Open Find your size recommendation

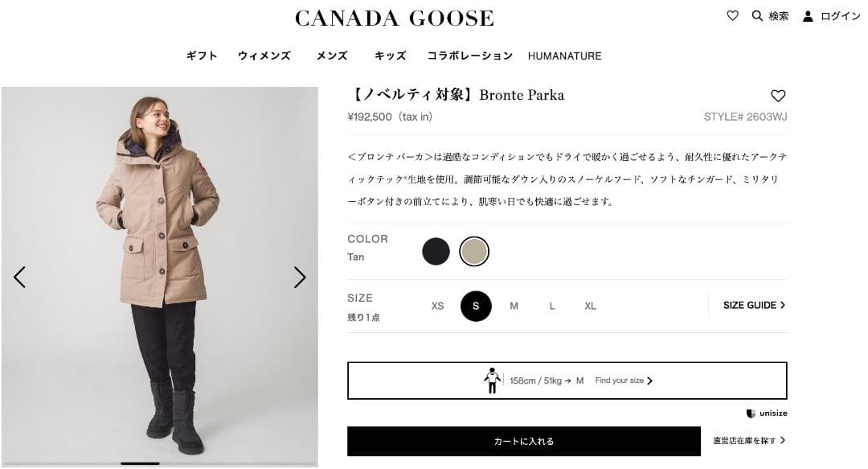click(x=624, y=381)
